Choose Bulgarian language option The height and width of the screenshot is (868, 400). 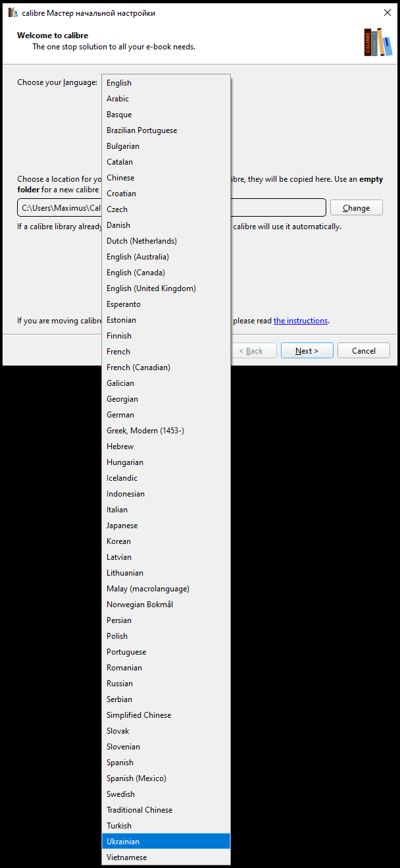[166, 146]
